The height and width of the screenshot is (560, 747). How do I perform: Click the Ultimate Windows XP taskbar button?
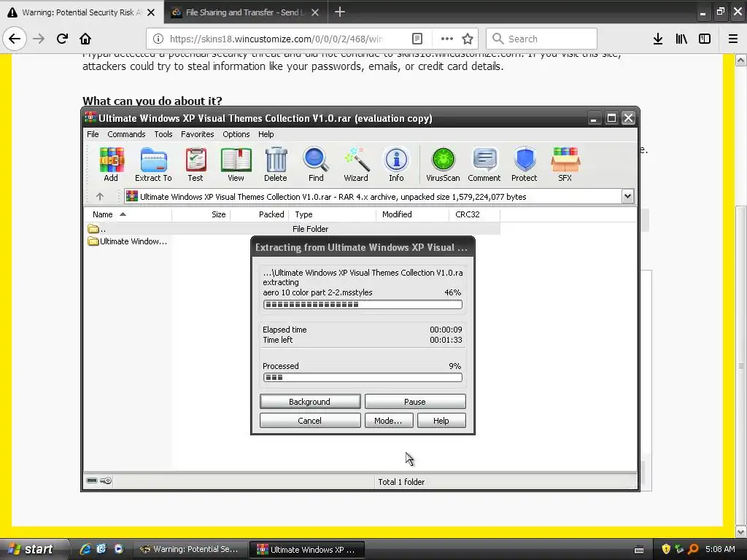[307, 549]
